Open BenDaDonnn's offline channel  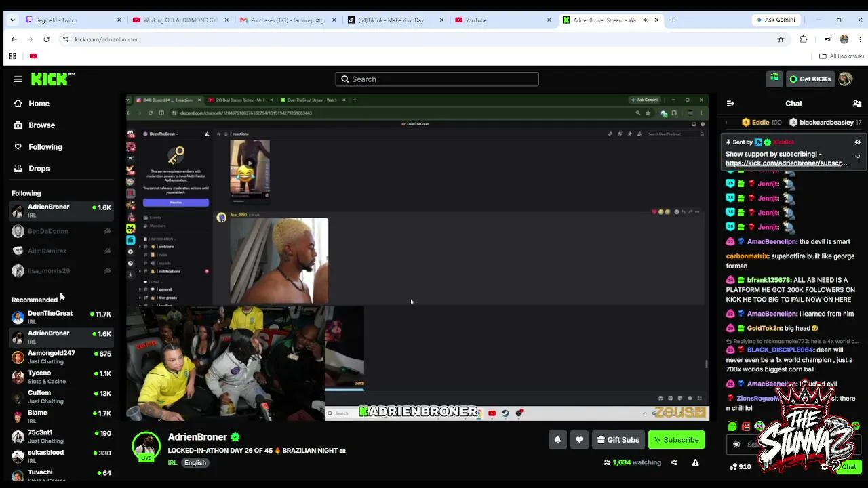pos(61,231)
